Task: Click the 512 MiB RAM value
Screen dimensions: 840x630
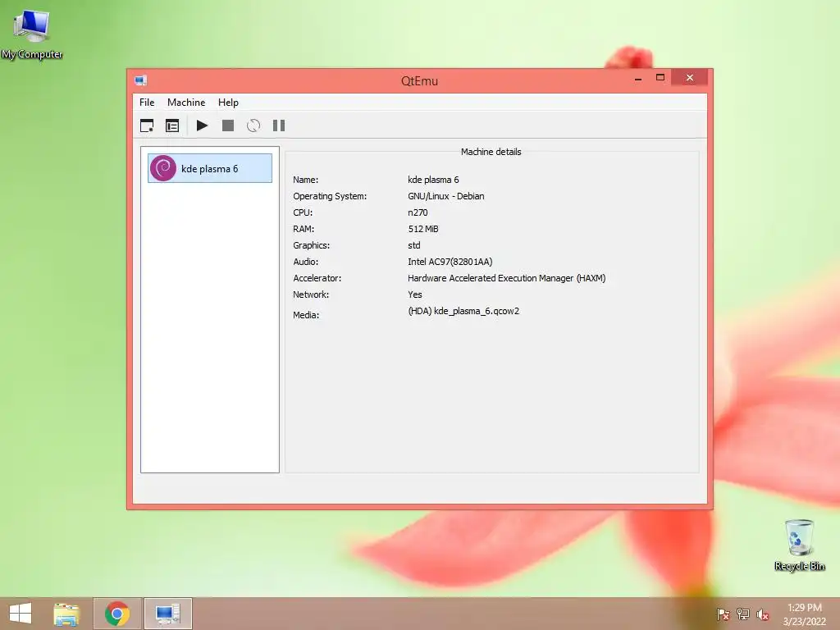Action: tap(423, 229)
